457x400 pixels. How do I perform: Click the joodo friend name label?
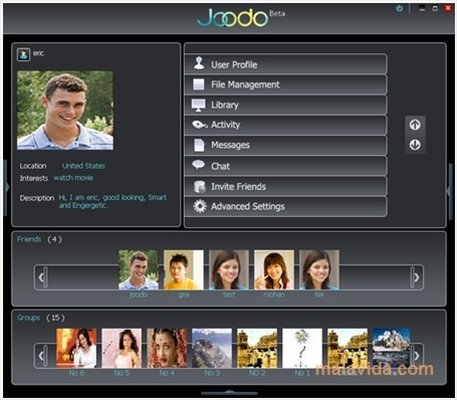pyautogui.click(x=138, y=295)
